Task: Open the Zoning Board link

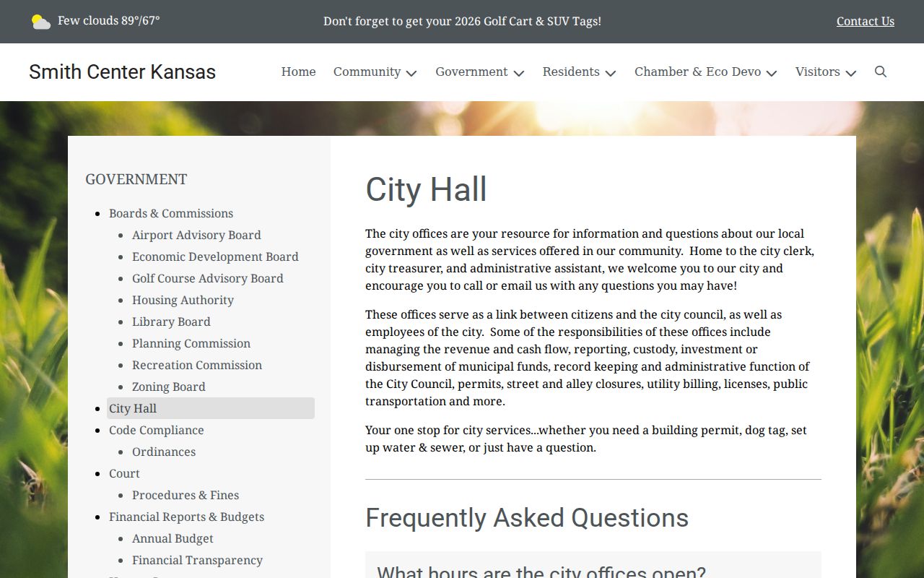Action: 169,387
